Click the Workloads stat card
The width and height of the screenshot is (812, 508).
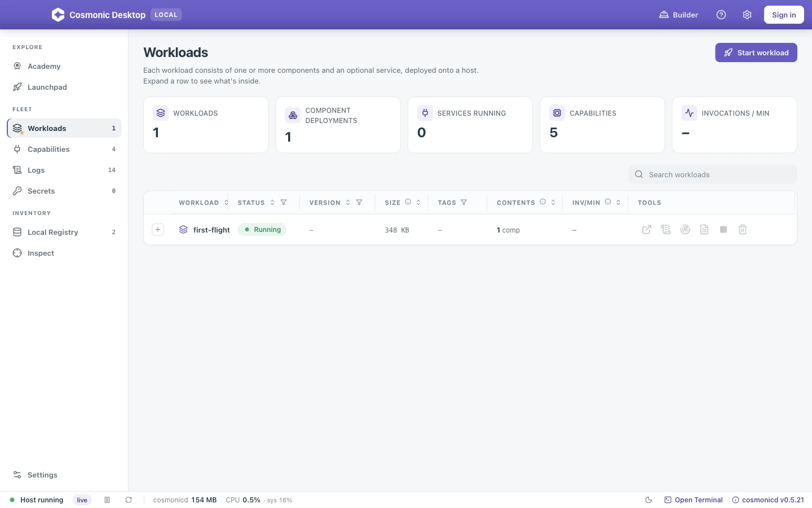(x=206, y=125)
